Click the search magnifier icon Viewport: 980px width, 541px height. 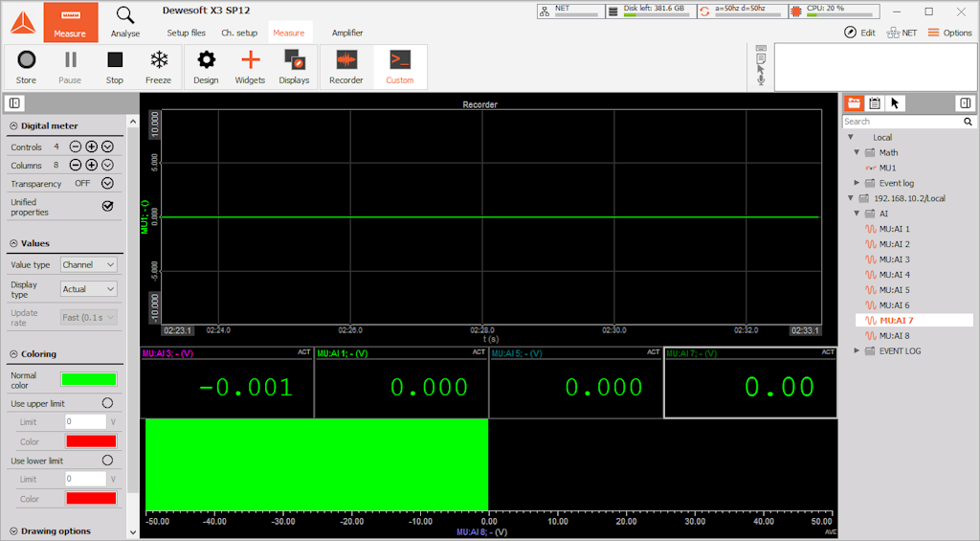[968, 122]
